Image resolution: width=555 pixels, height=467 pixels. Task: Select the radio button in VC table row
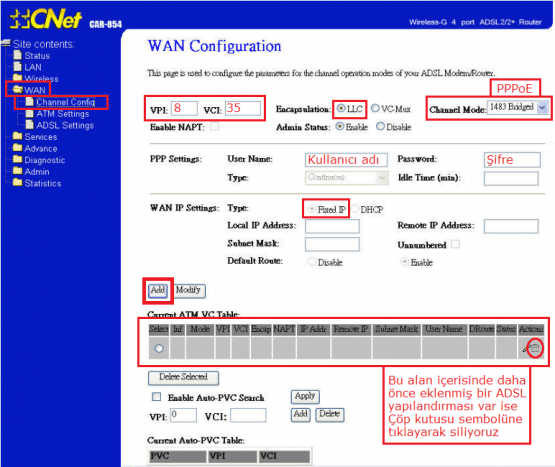click(x=159, y=348)
